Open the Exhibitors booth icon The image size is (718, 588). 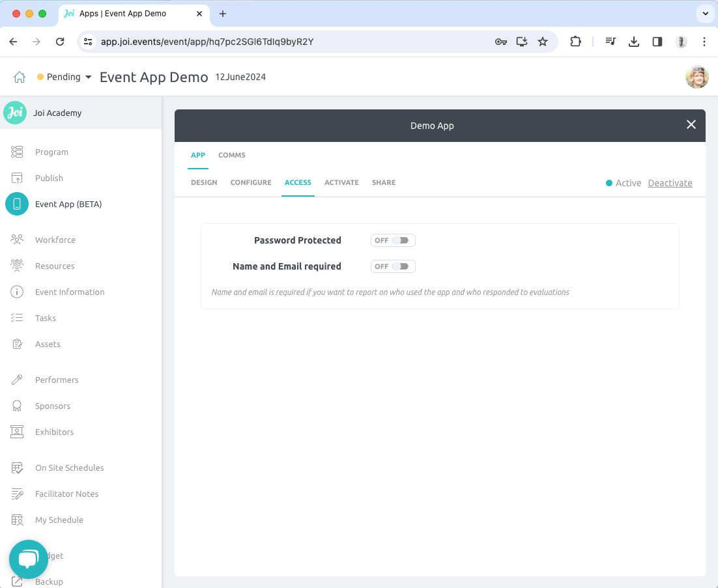point(17,432)
